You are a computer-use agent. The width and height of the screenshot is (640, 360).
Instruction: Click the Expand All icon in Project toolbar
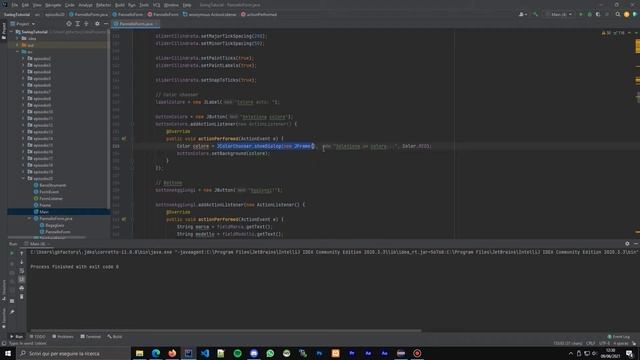click(78, 24)
